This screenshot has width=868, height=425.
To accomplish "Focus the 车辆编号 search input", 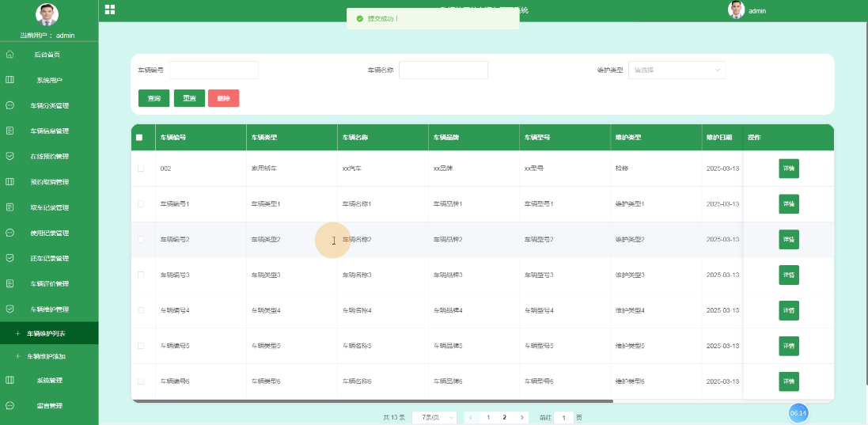I will [214, 70].
